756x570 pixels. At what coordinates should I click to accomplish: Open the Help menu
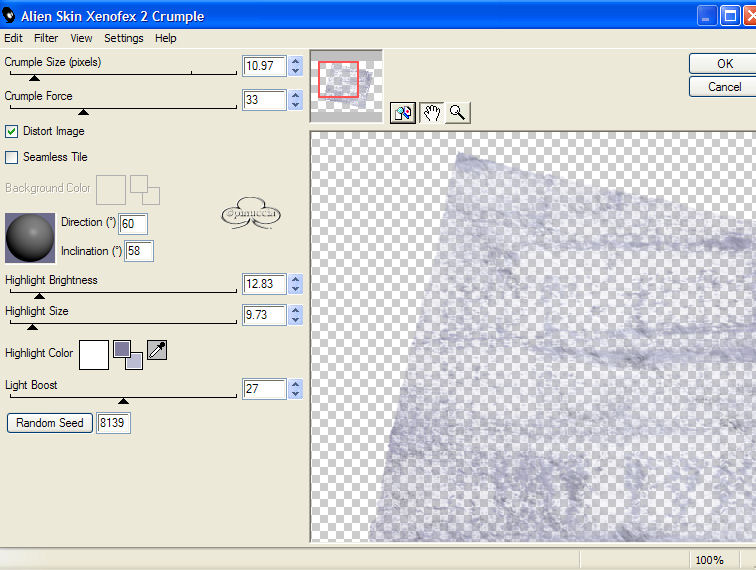coord(165,38)
